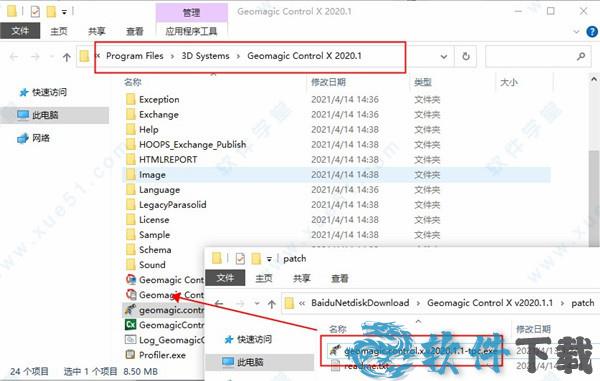Click the help question mark icon
This screenshot has width=600, height=381.
click(x=592, y=31)
